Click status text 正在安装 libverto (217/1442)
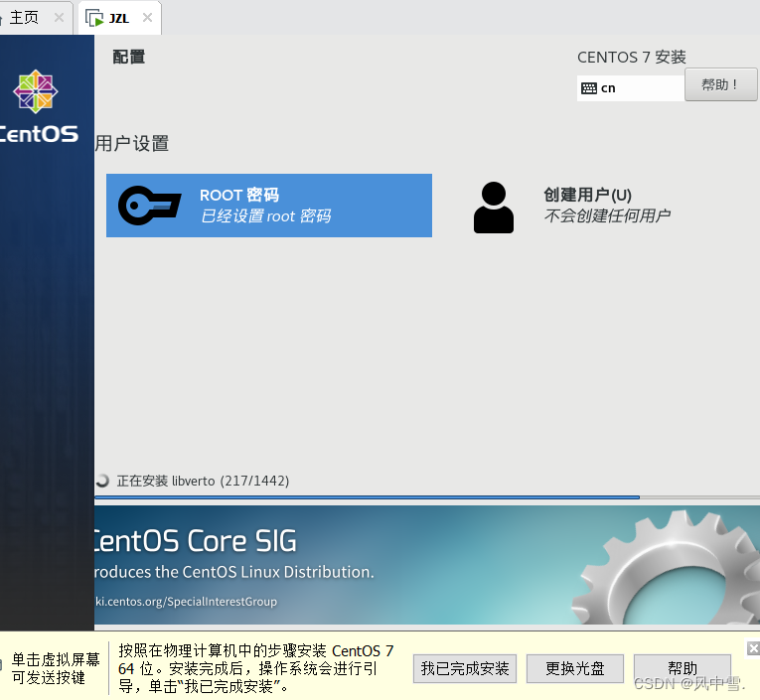The image size is (760, 700). coord(203,481)
